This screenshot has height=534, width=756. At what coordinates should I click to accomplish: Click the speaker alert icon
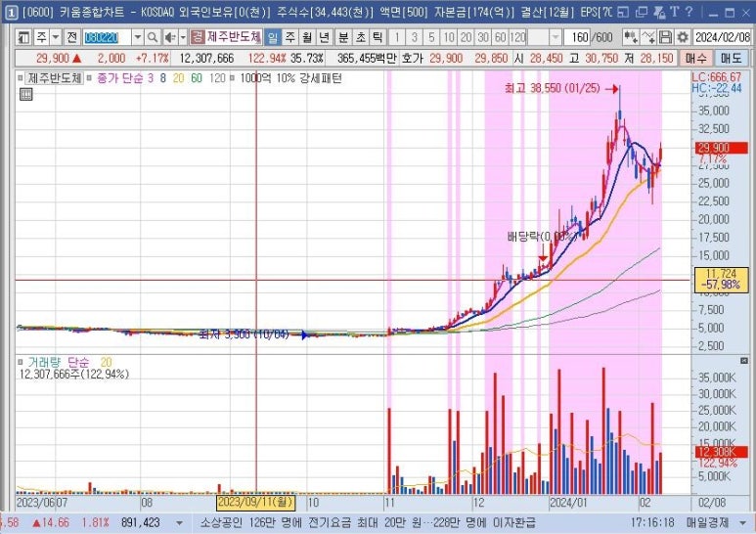coord(169,37)
